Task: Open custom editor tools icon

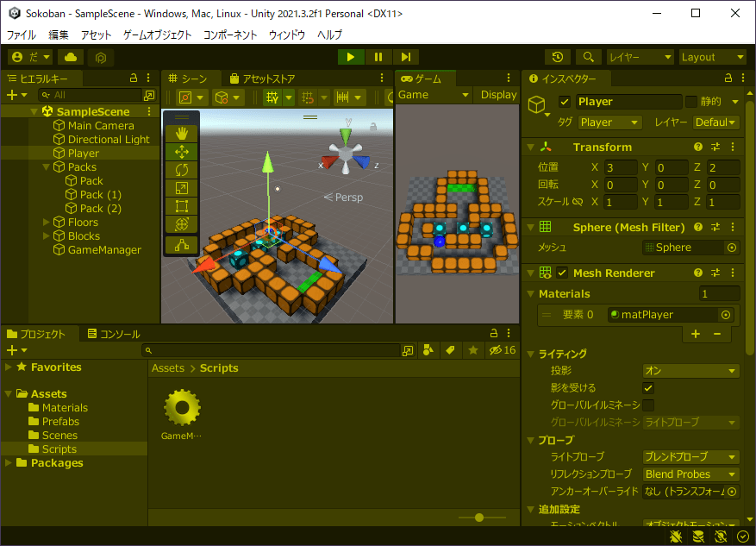Action: 182,245
